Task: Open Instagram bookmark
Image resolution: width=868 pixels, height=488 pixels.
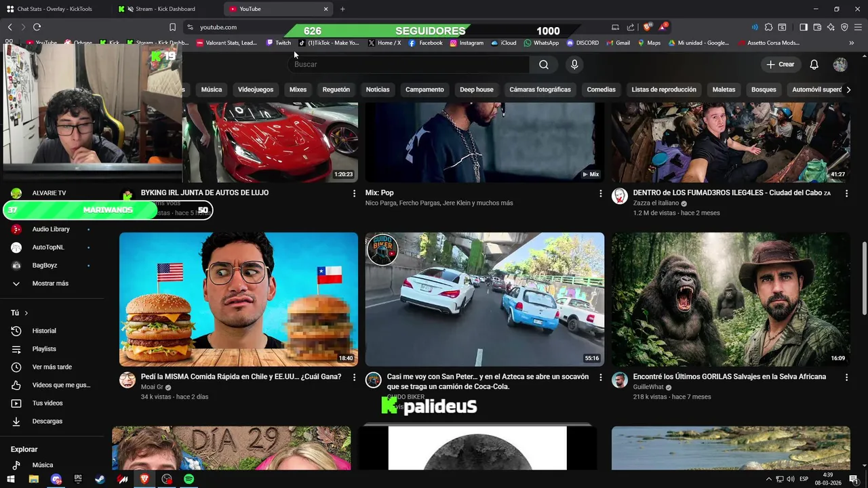Action: click(467, 43)
